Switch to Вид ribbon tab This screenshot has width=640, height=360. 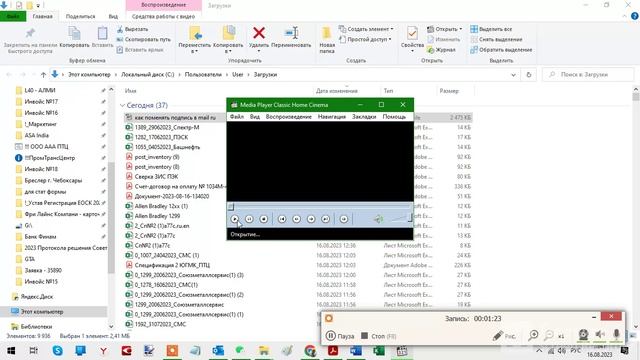point(113,17)
